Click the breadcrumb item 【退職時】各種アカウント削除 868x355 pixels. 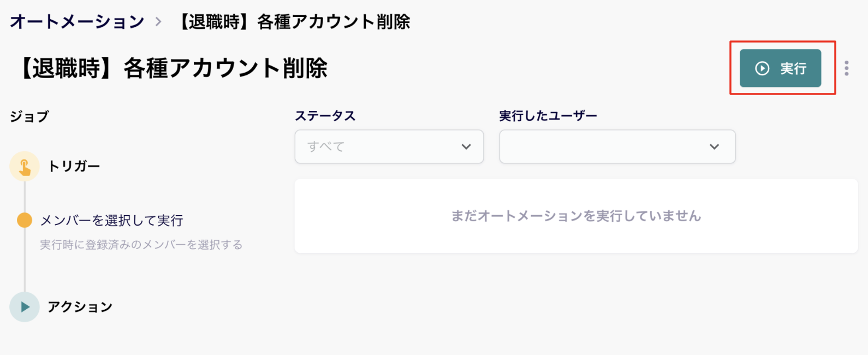pyautogui.click(x=294, y=22)
